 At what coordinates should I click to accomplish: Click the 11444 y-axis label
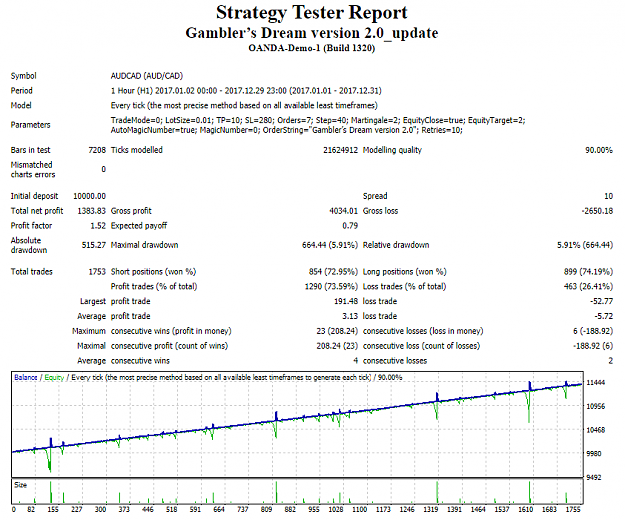pos(596,383)
